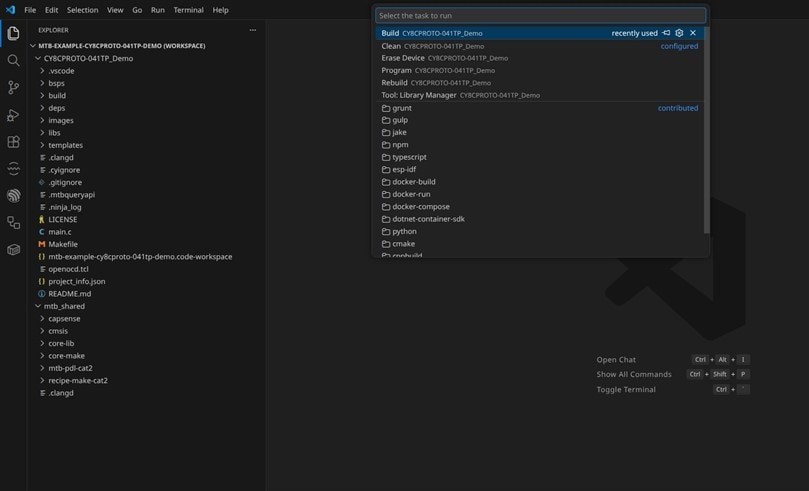809x491 pixels.
Task: Collapse the workspace root in Explorer
Action: [x=147, y=45]
